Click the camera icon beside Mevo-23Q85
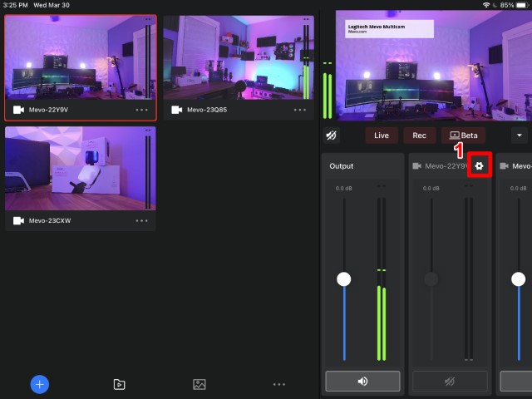Image resolution: width=532 pixels, height=399 pixels. coord(176,110)
